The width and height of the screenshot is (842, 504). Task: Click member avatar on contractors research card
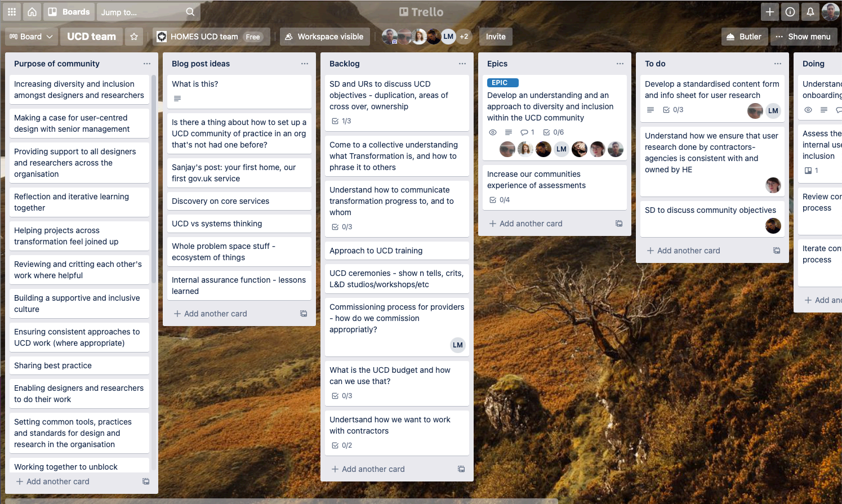pos(773,185)
